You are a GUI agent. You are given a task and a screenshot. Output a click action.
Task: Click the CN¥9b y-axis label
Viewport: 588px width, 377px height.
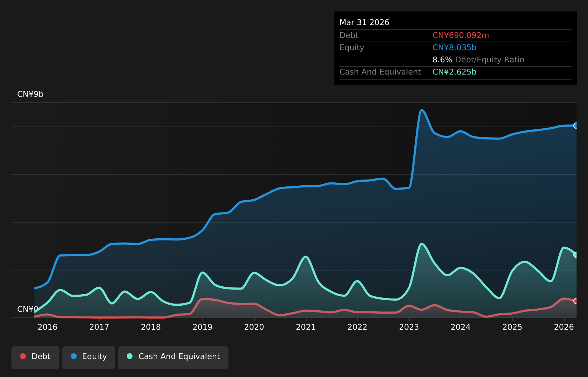30,94
